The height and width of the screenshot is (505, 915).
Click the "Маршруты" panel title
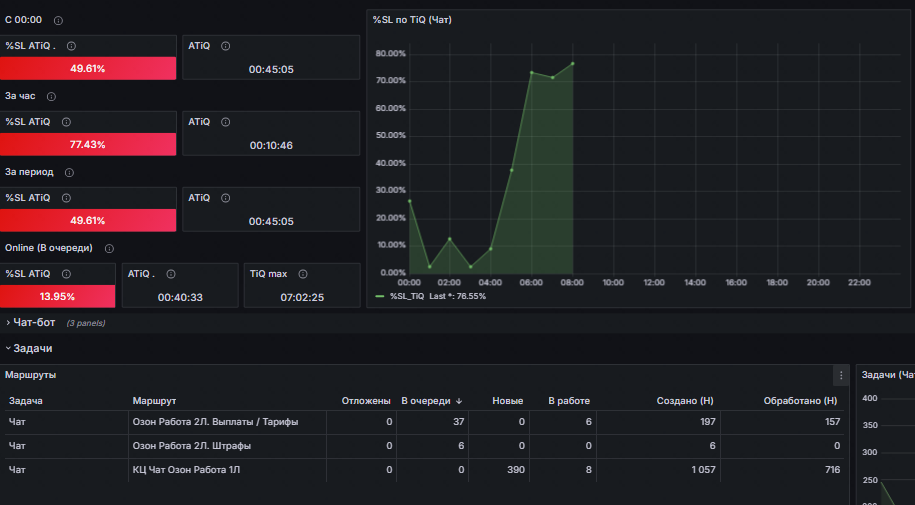30,375
